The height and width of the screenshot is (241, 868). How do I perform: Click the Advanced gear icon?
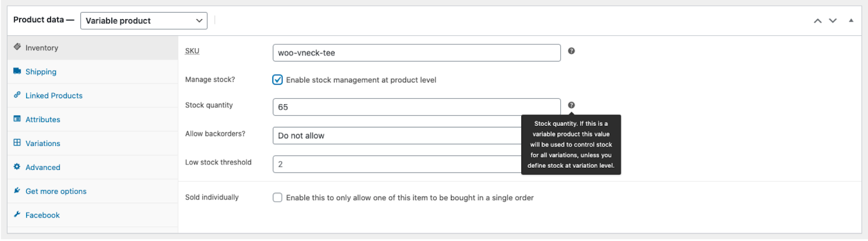(17, 167)
